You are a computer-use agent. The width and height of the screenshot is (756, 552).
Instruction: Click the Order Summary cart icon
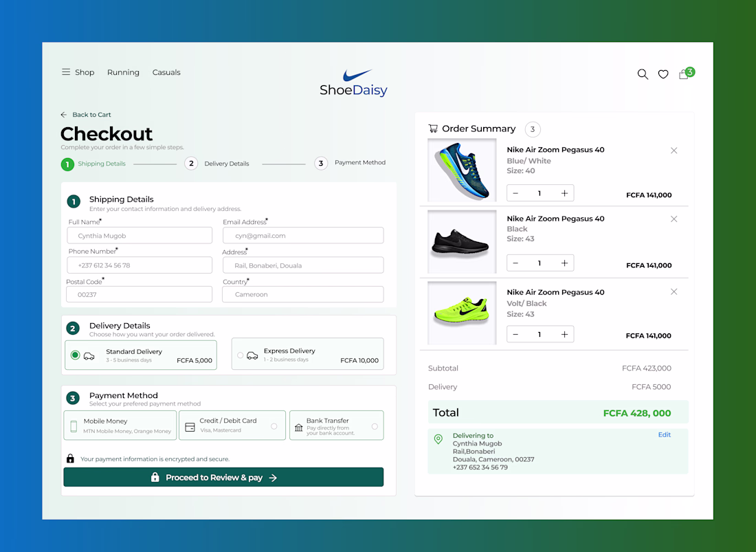(x=433, y=129)
